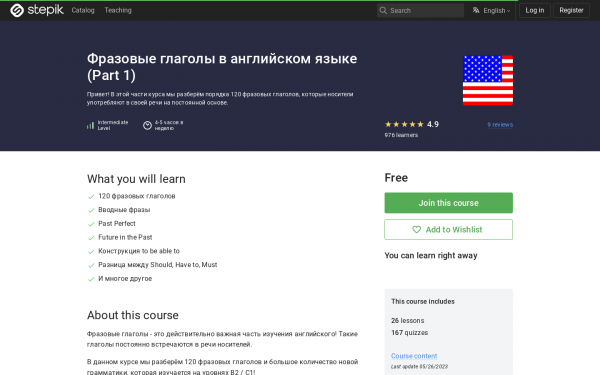Click the checkmark beside 'И многое другое'

coord(91,279)
